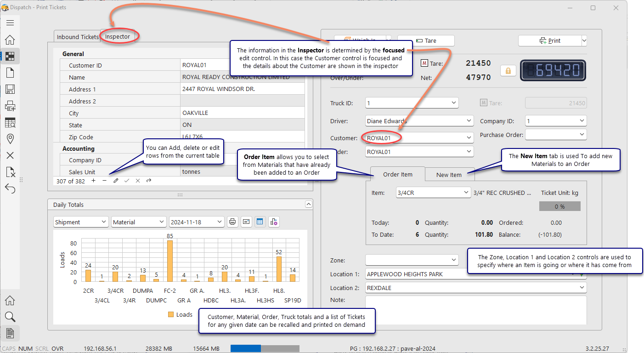
Task: Switch to the Inbound Tickets tab
Action: point(77,37)
